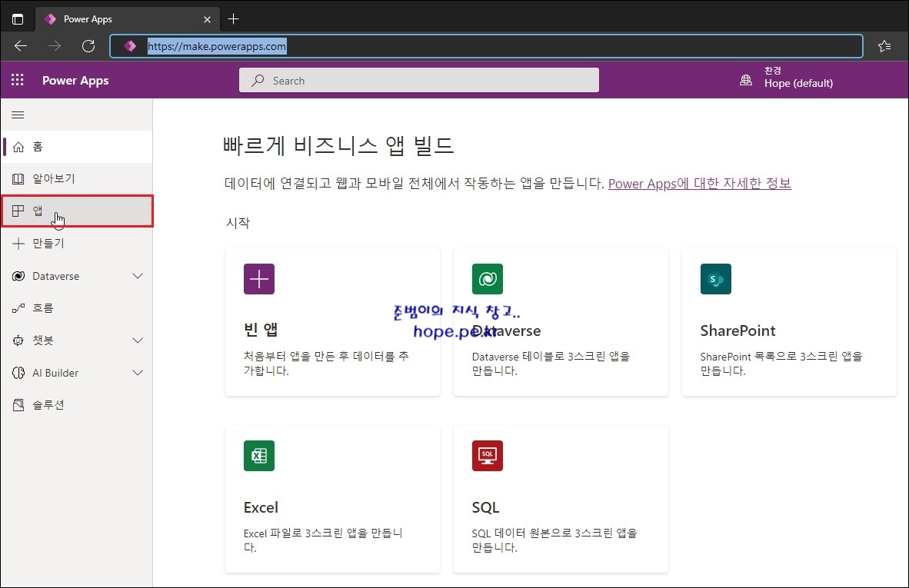Click the purple plus icon for 빈 앱
Image resolution: width=909 pixels, height=588 pixels.
point(259,279)
